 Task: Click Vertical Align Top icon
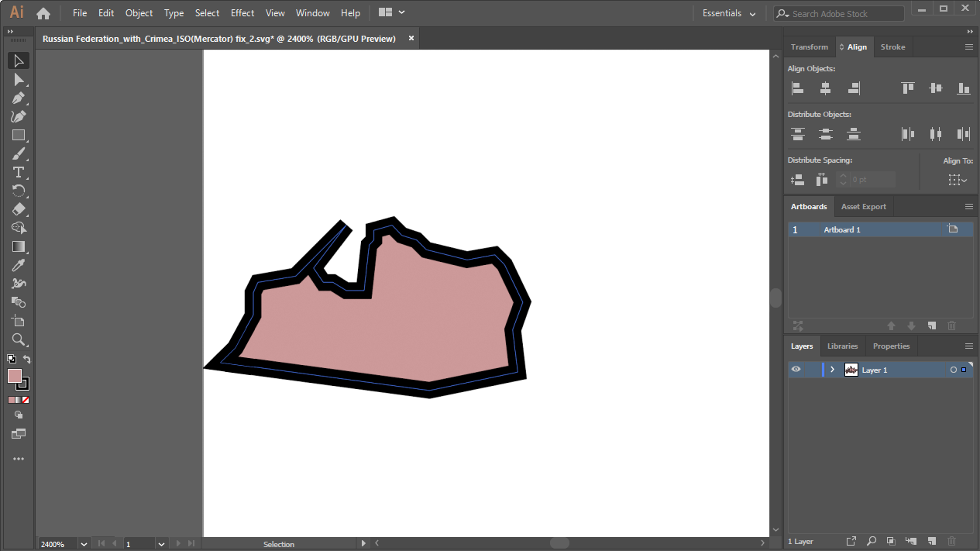coord(908,88)
